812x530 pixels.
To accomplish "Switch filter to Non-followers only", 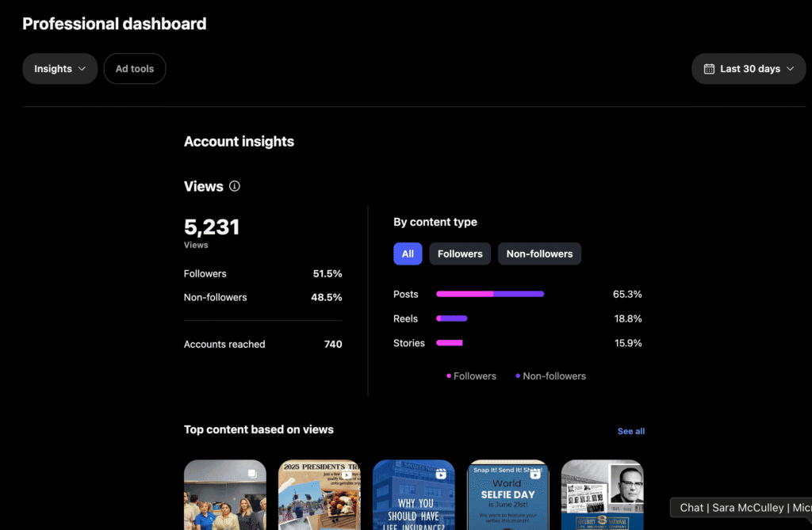I will click(x=539, y=254).
